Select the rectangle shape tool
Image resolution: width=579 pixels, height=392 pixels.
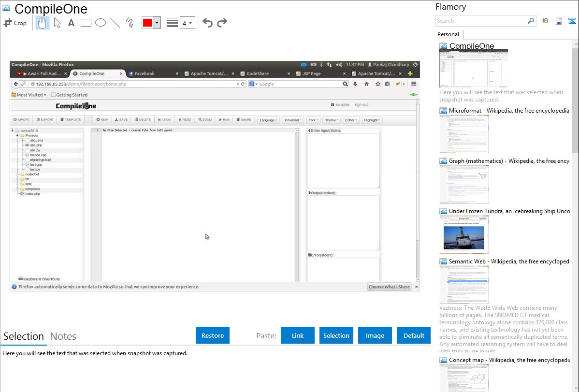pyautogui.click(x=86, y=23)
